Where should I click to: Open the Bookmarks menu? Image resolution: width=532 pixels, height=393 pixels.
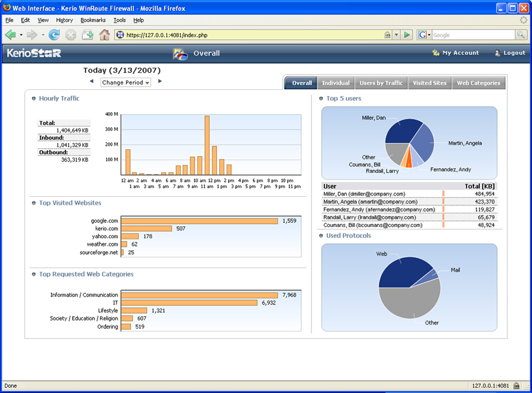coord(93,20)
